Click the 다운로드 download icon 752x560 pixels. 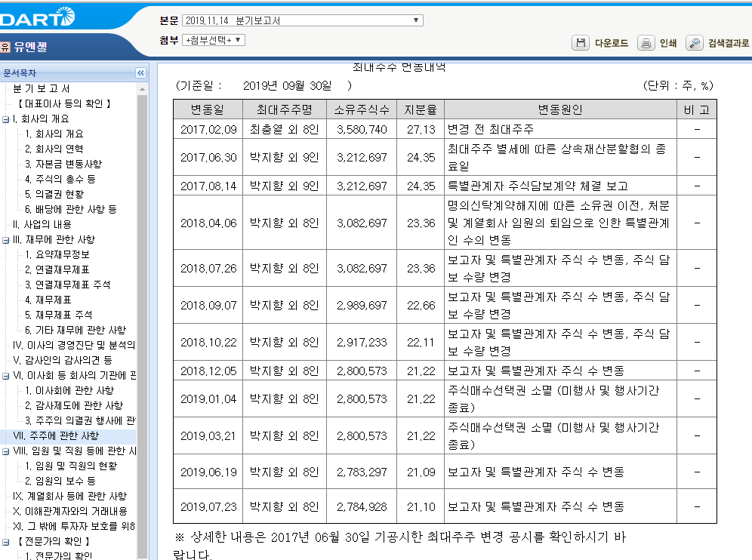[x=580, y=43]
